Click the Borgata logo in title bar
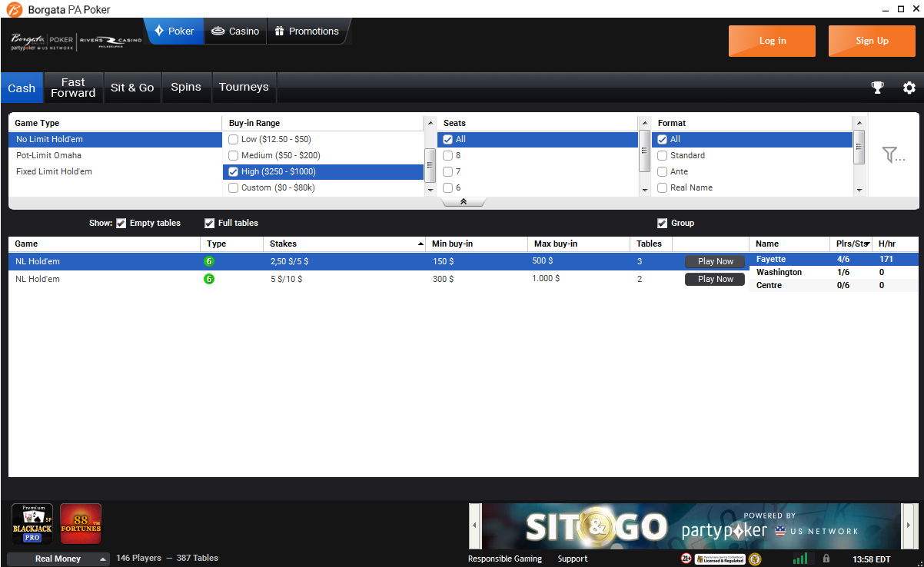 13,9
